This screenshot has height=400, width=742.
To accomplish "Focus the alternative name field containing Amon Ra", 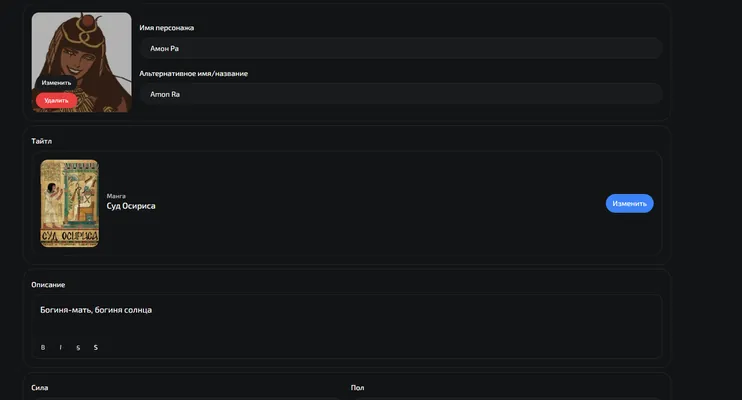I will click(x=400, y=94).
